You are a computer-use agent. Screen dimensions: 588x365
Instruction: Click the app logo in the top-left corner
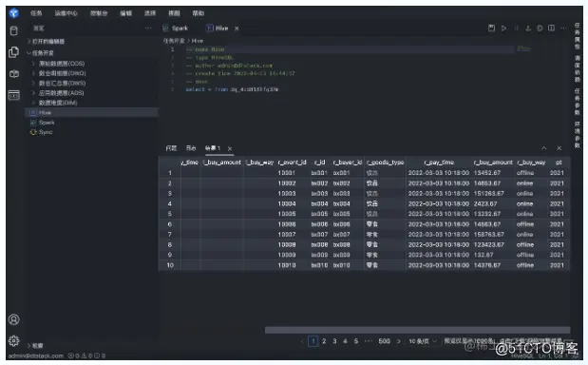pyautogui.click(x=14, y=13)
